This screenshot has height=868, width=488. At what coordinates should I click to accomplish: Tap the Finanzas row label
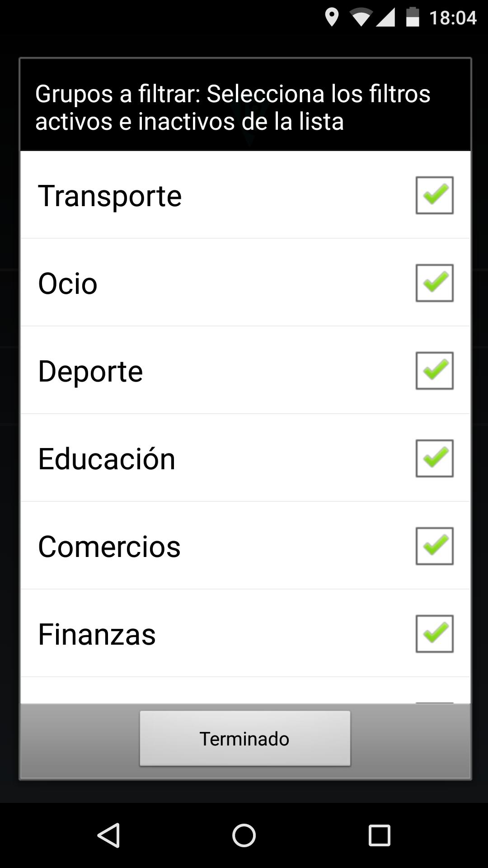(97, 634)
